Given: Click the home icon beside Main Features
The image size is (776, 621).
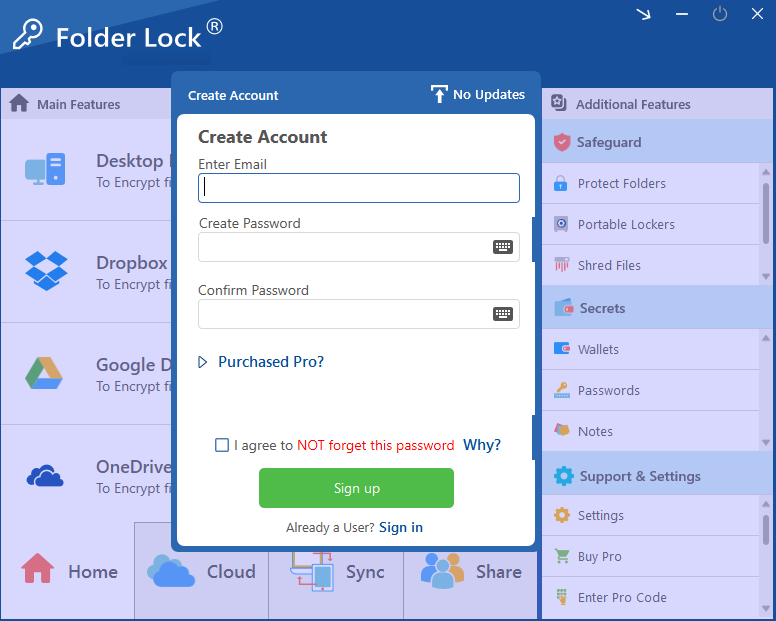Looking at the screenshot, I should 19,103.
